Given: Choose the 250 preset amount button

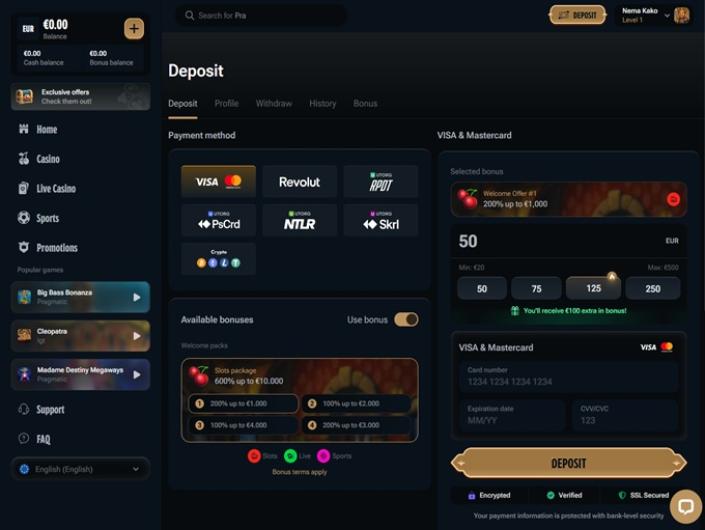Looking at the screenshot, I should pos(653,289).
